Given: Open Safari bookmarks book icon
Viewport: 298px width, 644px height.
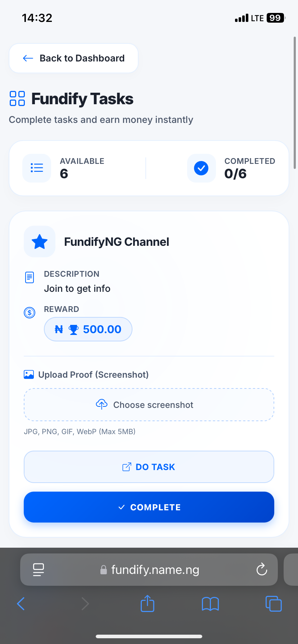Looking at the screenshot, I should pos(211,604).
